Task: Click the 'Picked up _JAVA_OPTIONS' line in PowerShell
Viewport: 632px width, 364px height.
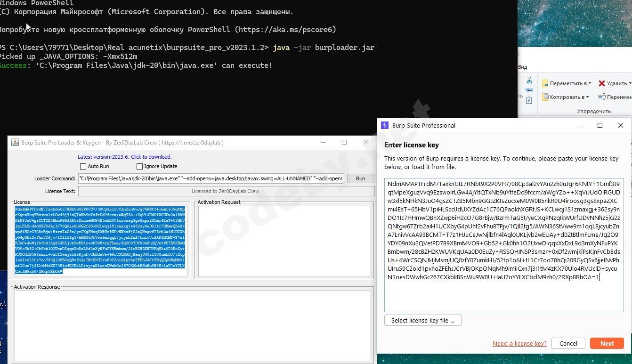Action: 69,57
